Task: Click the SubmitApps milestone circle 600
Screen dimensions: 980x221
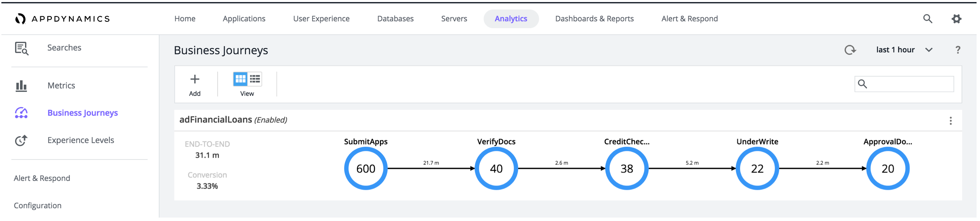Action: [367, 169]
